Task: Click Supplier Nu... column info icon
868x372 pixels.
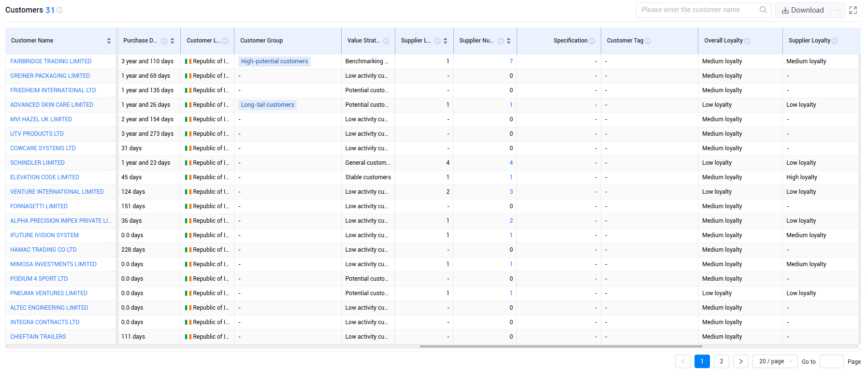Action: pos(501,41)
